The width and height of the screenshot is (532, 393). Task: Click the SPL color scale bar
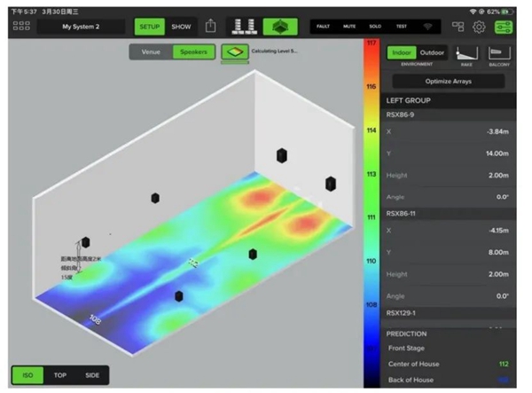[x=372, y=204]
